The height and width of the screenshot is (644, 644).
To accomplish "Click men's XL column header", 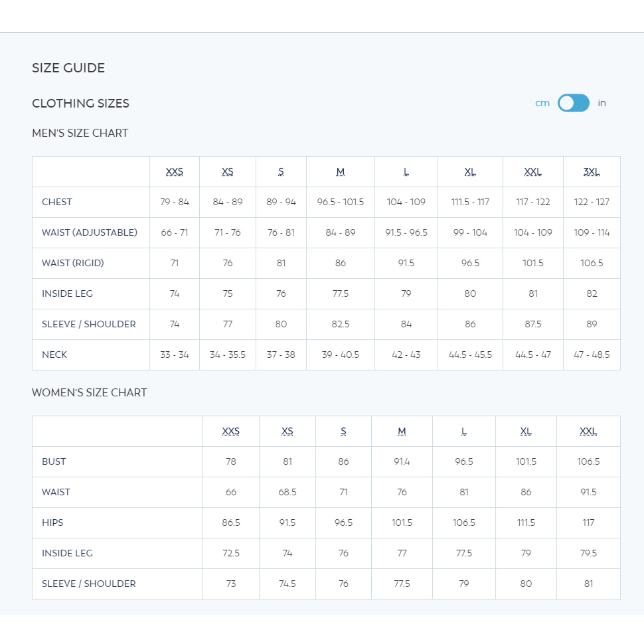I will 470,172.
